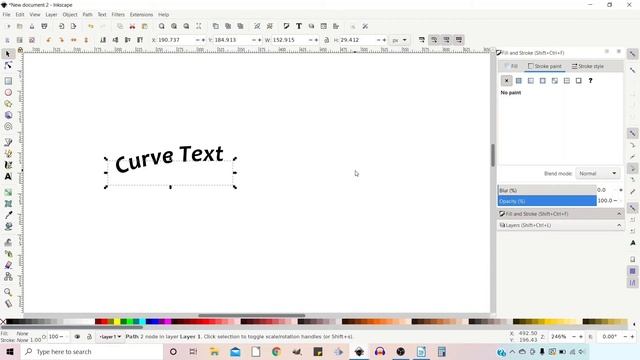Choose Radial gradient paint button

[x=542, y=81]
